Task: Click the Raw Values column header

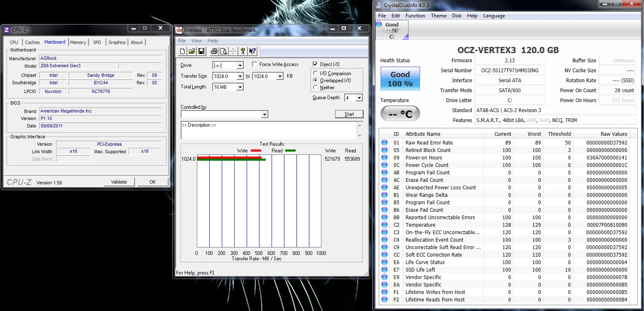Action: (601, 134)
